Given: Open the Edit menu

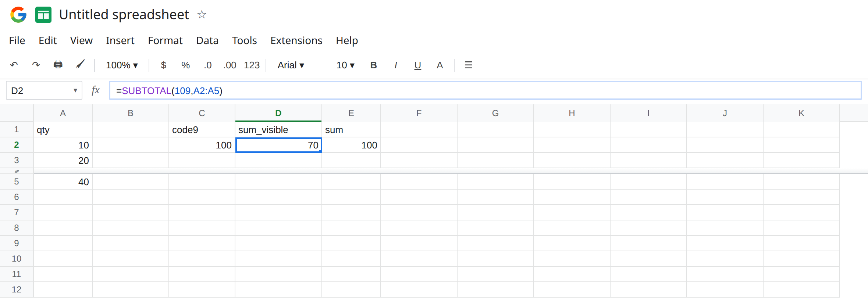Looking at the screenshot, I should (x=48, y=40).
